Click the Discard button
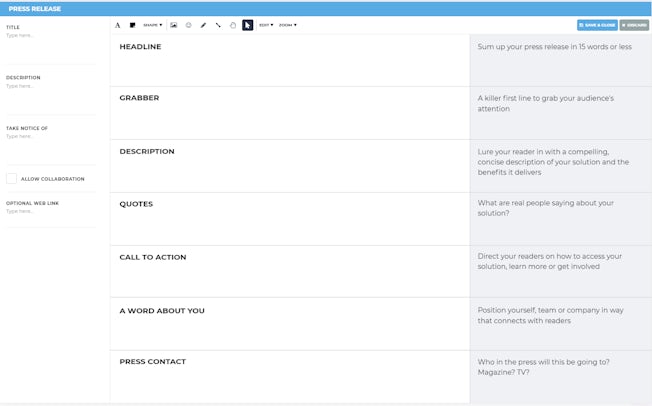This screenshot has width=652, height=406. (634, 25)
